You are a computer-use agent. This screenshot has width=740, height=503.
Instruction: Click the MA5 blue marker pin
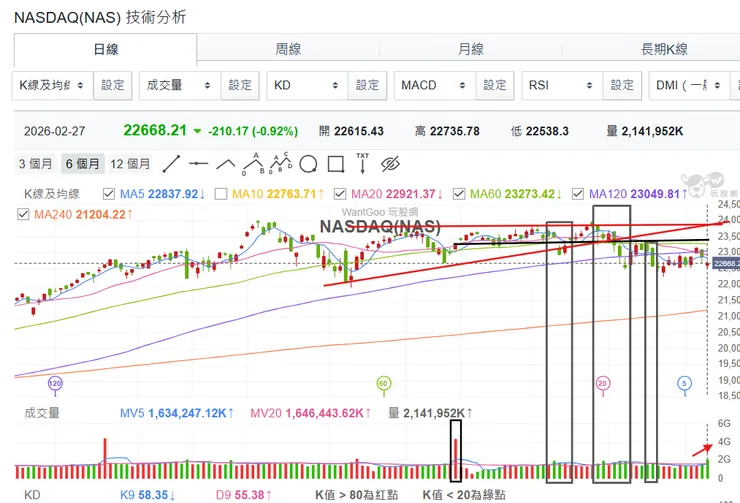click(x=684, y=384)
